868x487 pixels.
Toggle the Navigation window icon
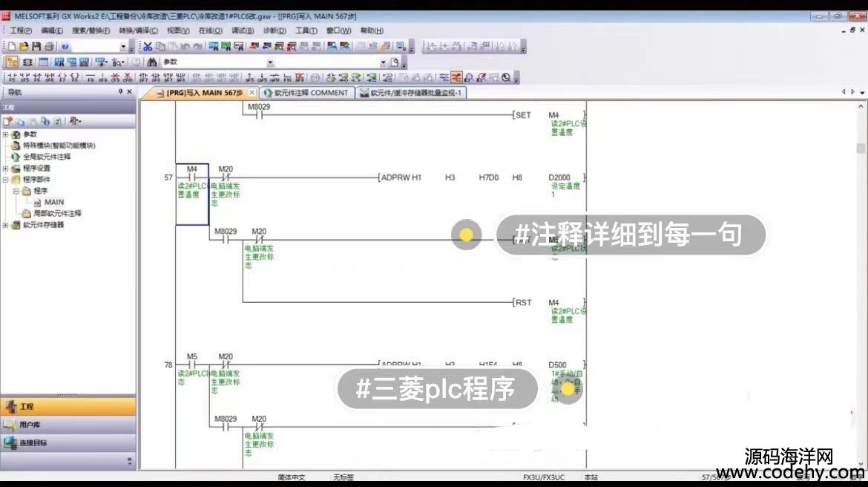[x=12, y=62]
